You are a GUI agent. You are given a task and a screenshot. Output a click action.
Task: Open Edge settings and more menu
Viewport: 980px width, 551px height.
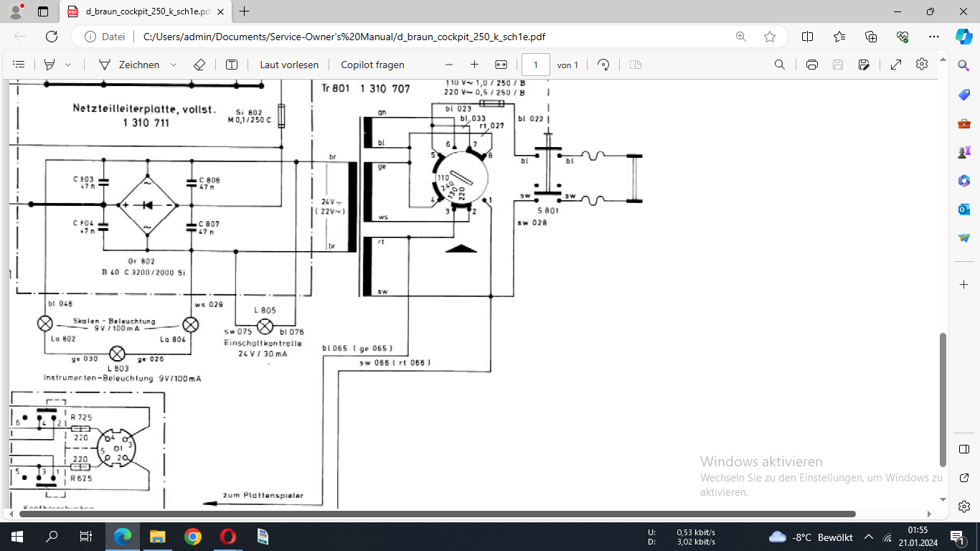[x=934, y=37]
